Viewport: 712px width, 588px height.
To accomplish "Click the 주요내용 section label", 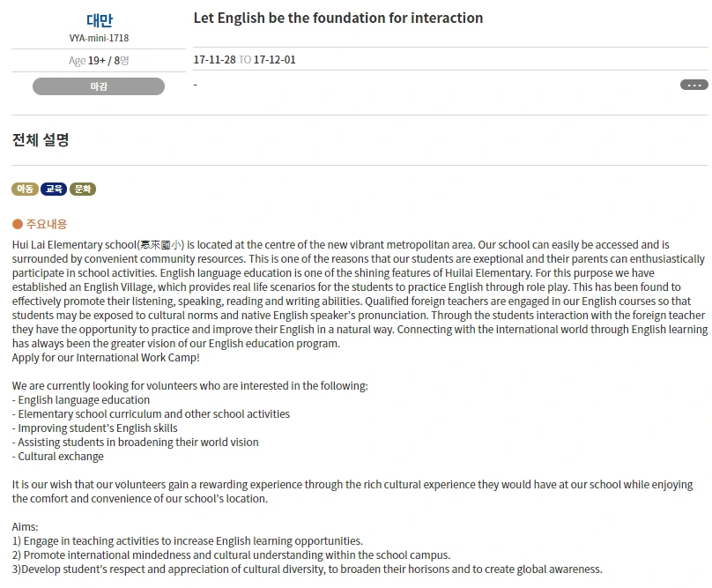I will pos(47,224).
